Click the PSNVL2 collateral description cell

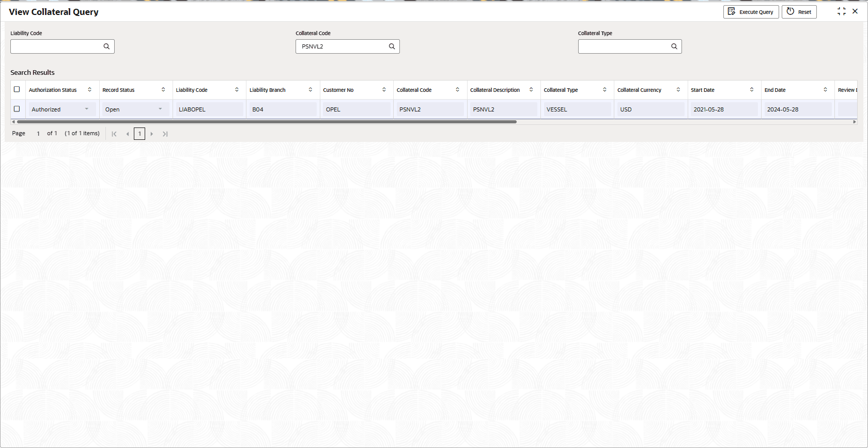coord(504,109)
